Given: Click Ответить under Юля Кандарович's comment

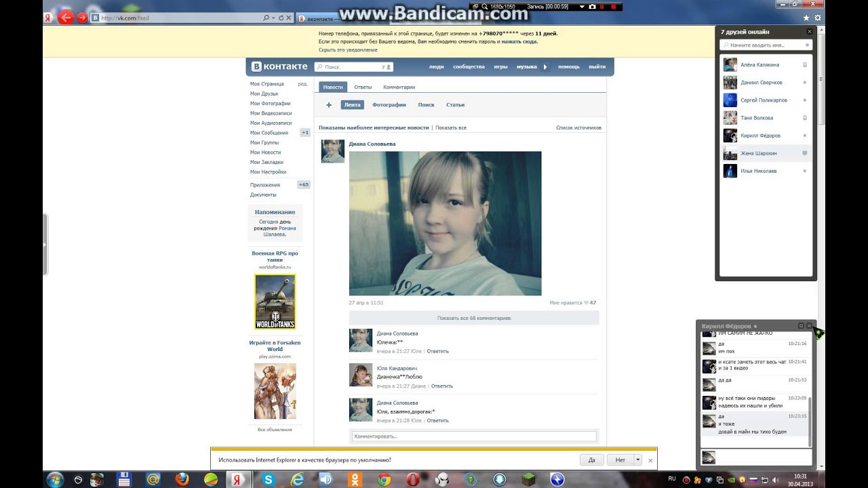Looking at the screenshot, I should 442,386.
